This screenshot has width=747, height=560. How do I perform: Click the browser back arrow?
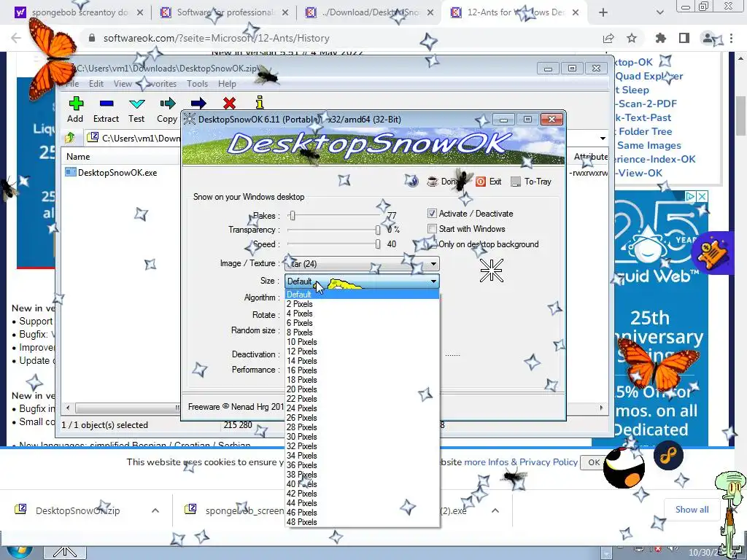click(16, 38)
